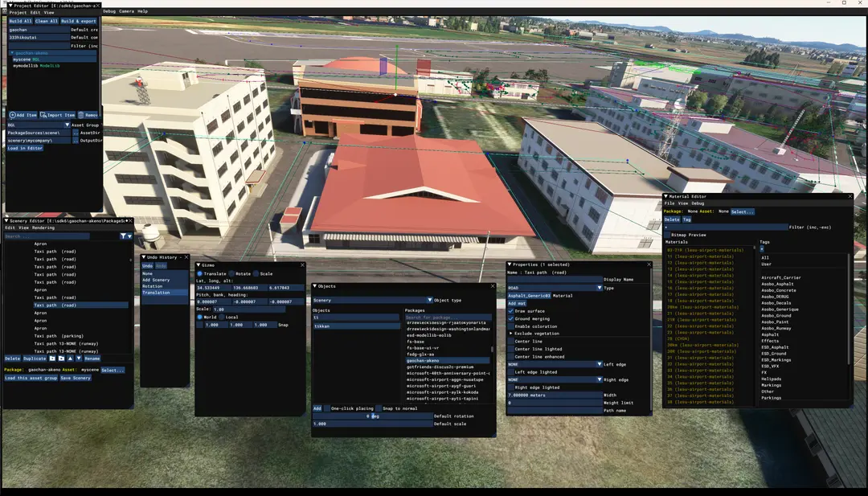
Task: Select the Rotate gizmo mode
Action: 231,273
